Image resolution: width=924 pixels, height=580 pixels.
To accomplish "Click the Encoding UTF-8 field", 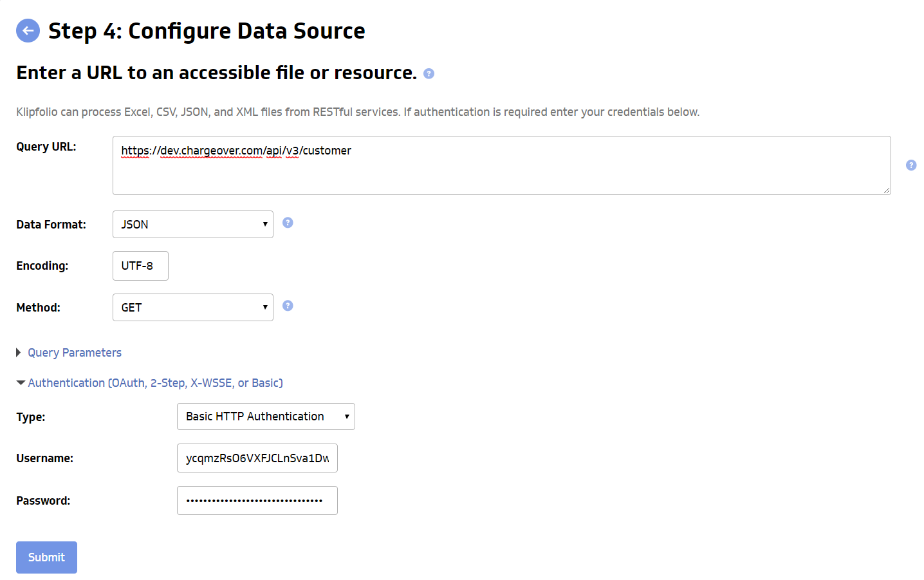I will click(x=140, y=266).
